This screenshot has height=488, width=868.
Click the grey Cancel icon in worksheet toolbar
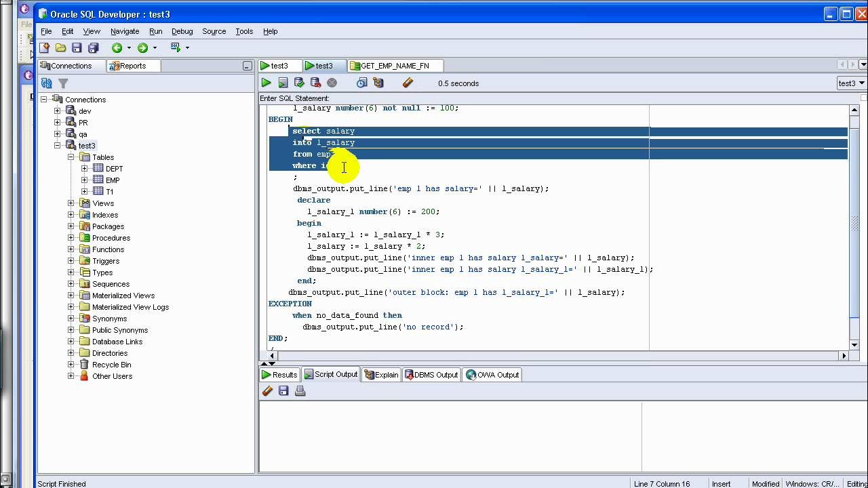(x=332, y=83)
